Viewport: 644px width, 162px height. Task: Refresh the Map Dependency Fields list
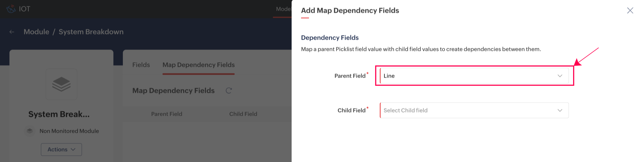coord(228,90)
